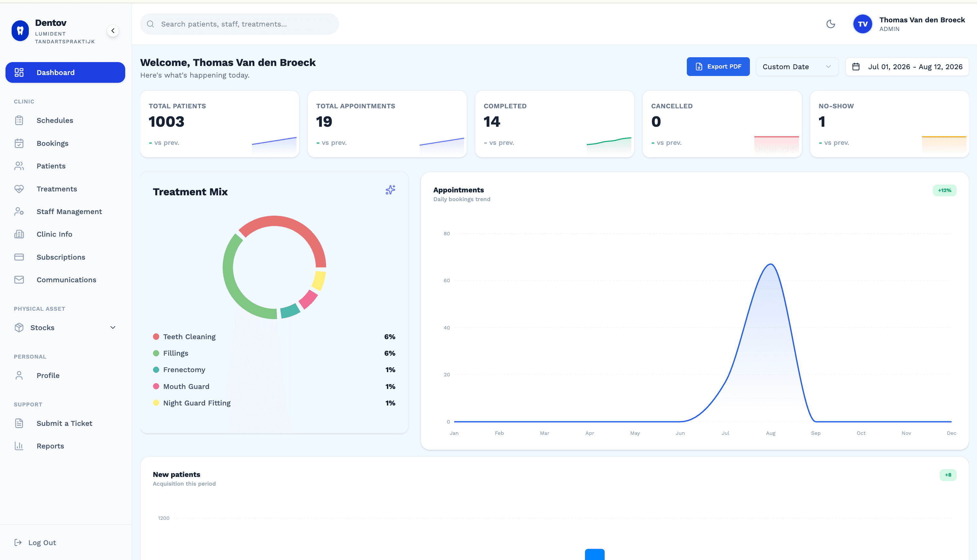
Task: Open the Custom Date dropdown
Action: click(x=797, y=67)
